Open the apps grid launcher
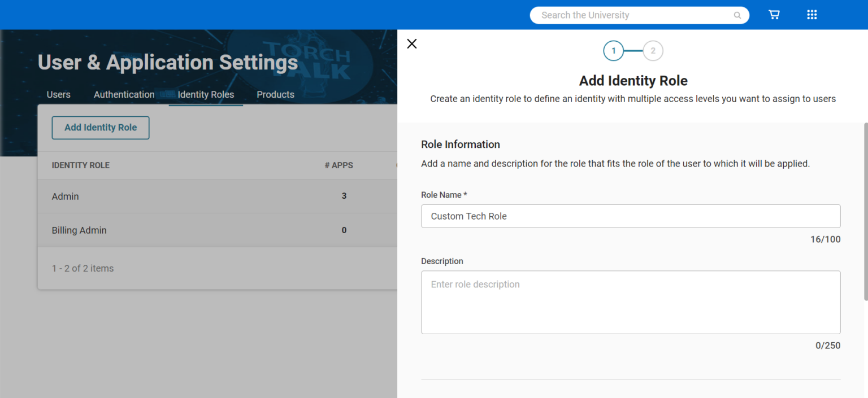Image resolution: width=868 pixels, height=398 pixels. (812, 15)
